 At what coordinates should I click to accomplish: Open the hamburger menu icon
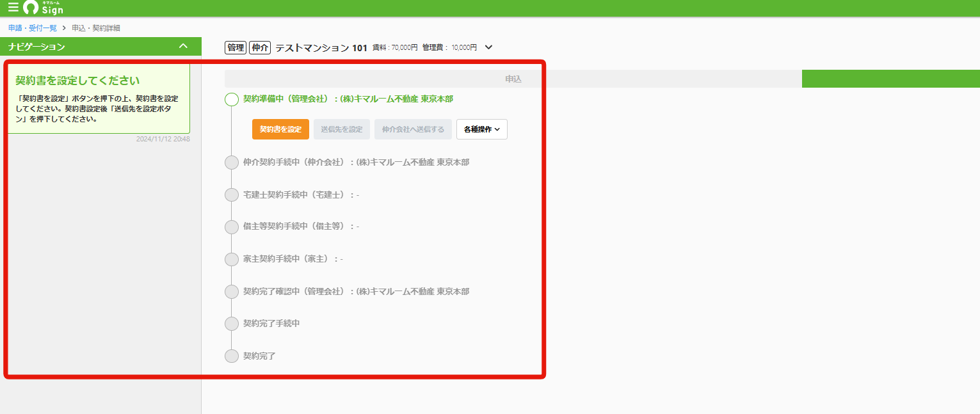pos(13,8)
